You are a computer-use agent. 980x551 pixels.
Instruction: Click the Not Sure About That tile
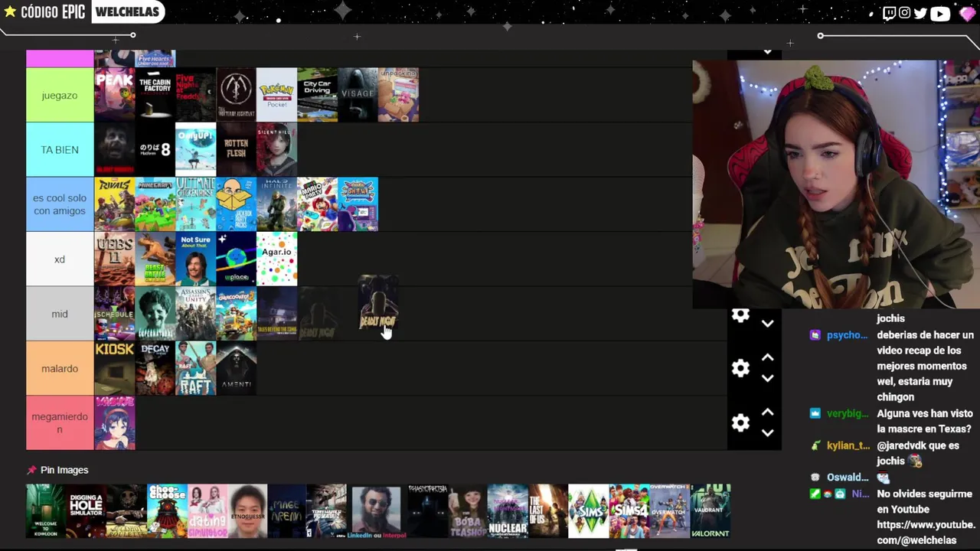click(196, 259)
